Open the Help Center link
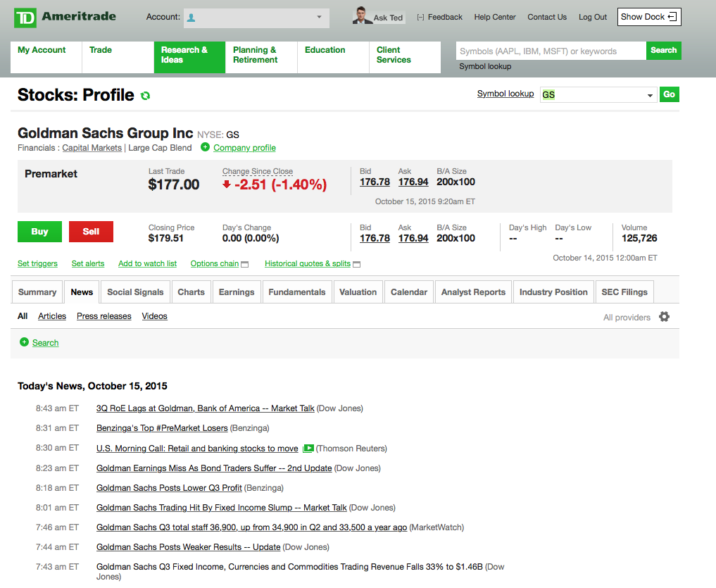Screen dimensions: 716x588 point(494,17)
